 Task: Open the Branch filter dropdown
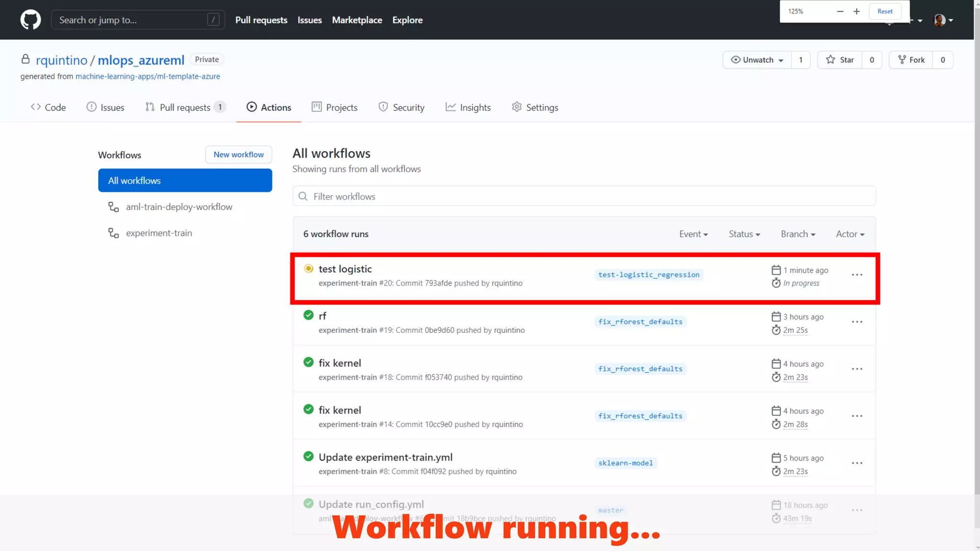pyautogui.click(x=798, y=234)
